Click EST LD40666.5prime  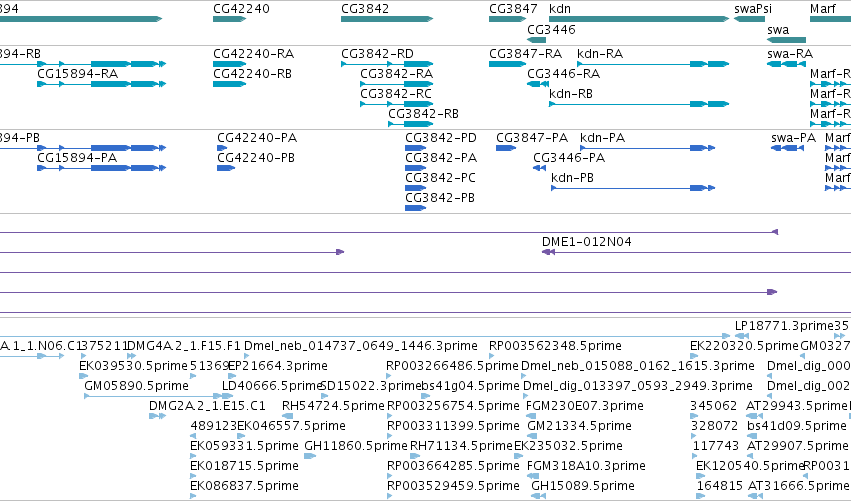pos(272,386)
